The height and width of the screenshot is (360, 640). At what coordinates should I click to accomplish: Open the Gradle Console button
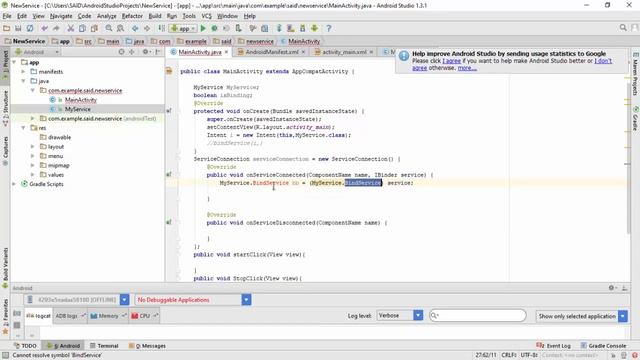coord(603,345)
